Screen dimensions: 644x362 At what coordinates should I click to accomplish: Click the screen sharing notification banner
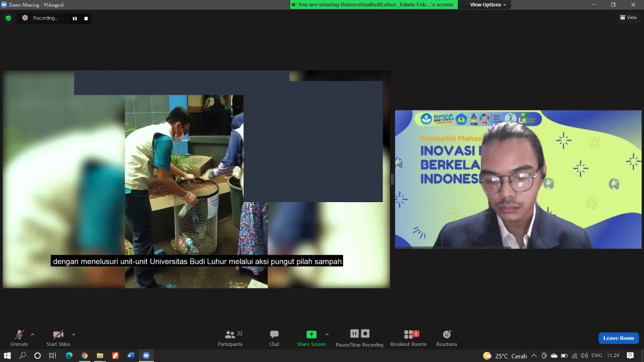tap(374, 5)
